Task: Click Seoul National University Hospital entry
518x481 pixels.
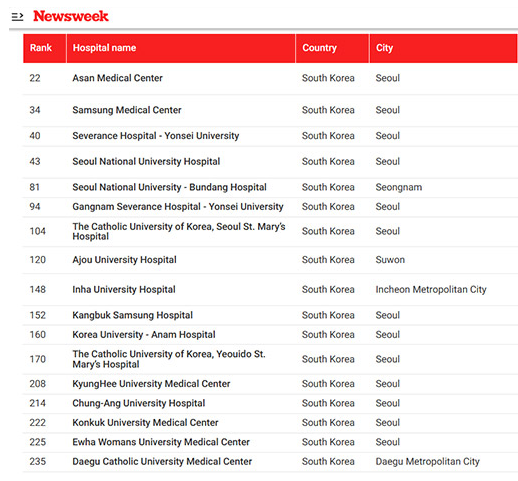Action: click(146, 162)
